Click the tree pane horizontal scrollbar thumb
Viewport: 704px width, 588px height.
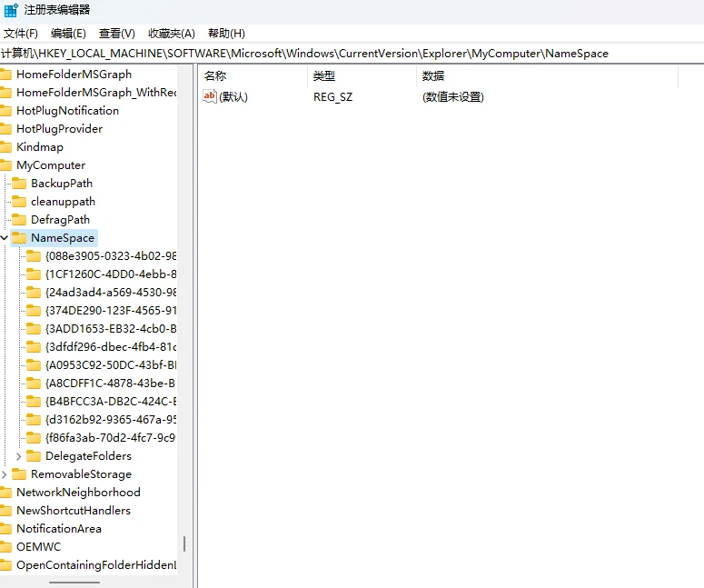[x=74, y=583]
